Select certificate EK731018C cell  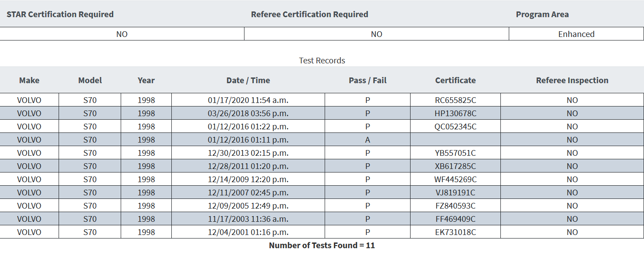coord(455,232)
